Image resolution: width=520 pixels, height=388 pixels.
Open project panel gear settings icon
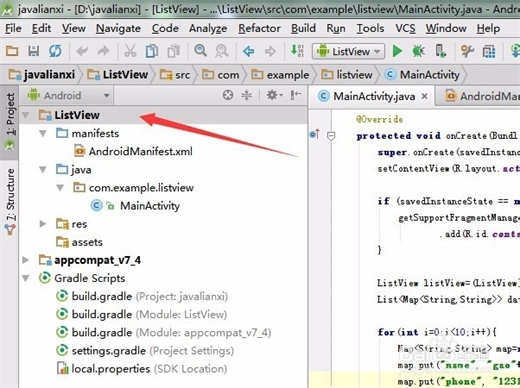click(x=274, y=95)
